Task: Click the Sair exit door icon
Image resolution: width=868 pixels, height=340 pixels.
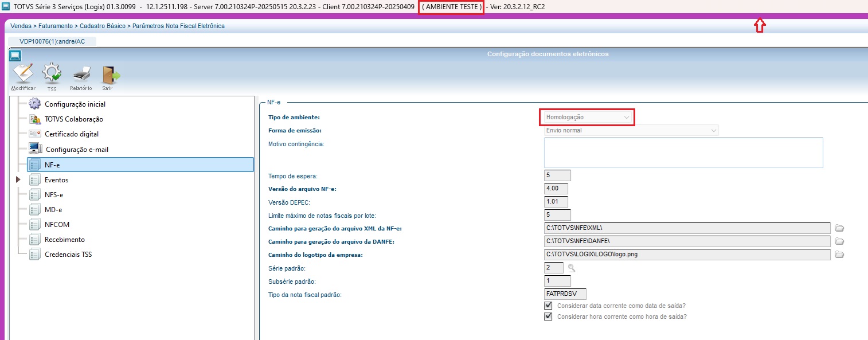Action: point(110,75)
